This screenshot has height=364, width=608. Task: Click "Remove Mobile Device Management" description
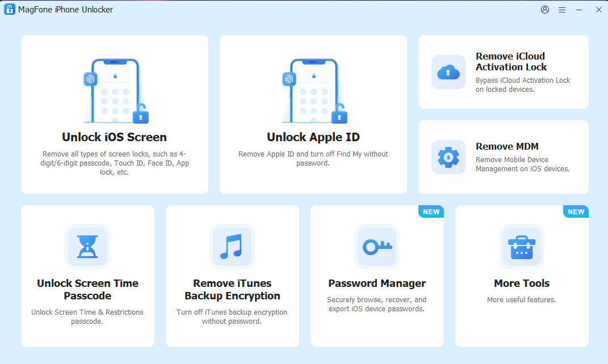(x=523, y=164)
